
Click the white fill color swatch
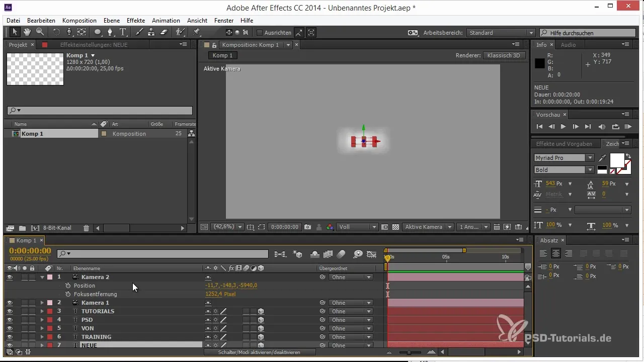tap(616, 160)
